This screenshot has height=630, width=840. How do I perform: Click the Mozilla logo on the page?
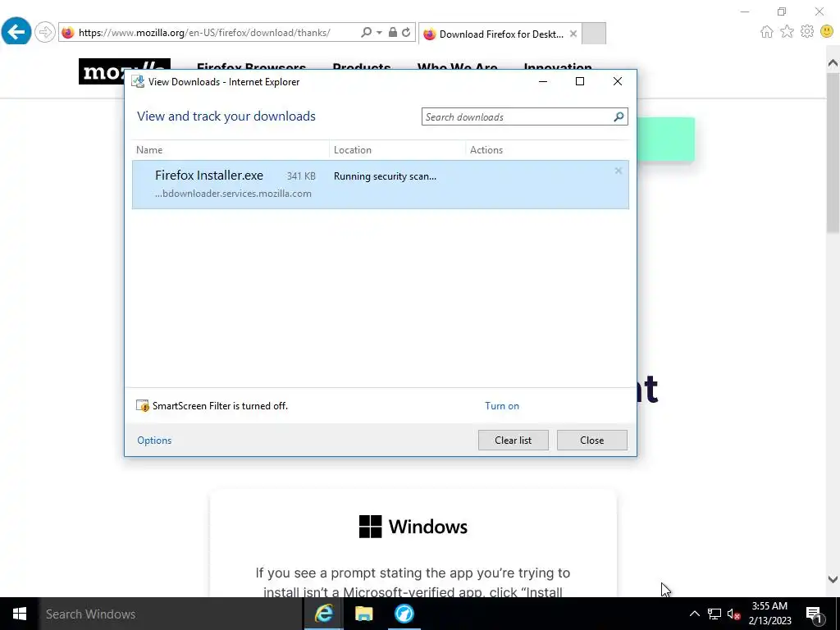(x=125, y=71)
